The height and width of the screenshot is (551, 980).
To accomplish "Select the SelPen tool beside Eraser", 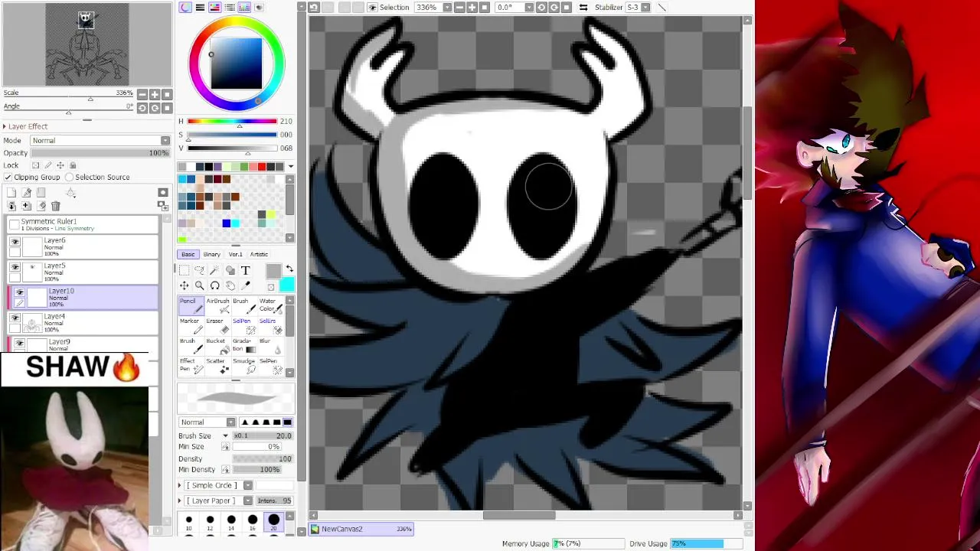I will [244, 325].
